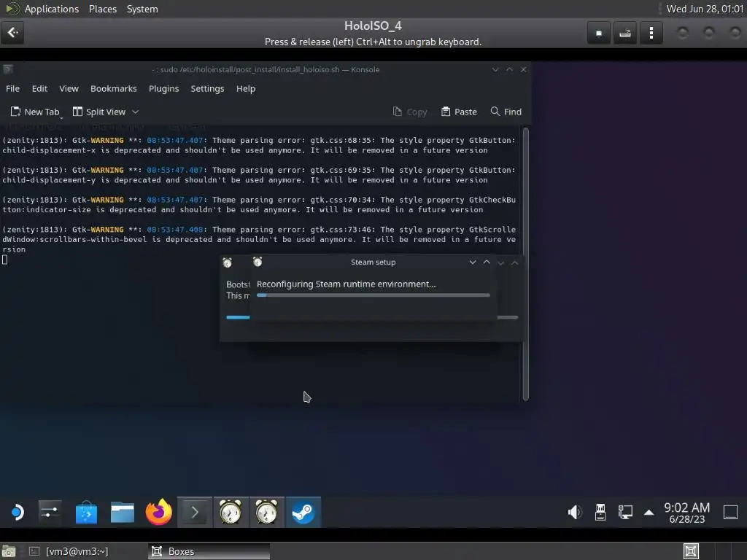
Task: Launch Discover software center from taskbar
Action: click(x=86, y=513)
